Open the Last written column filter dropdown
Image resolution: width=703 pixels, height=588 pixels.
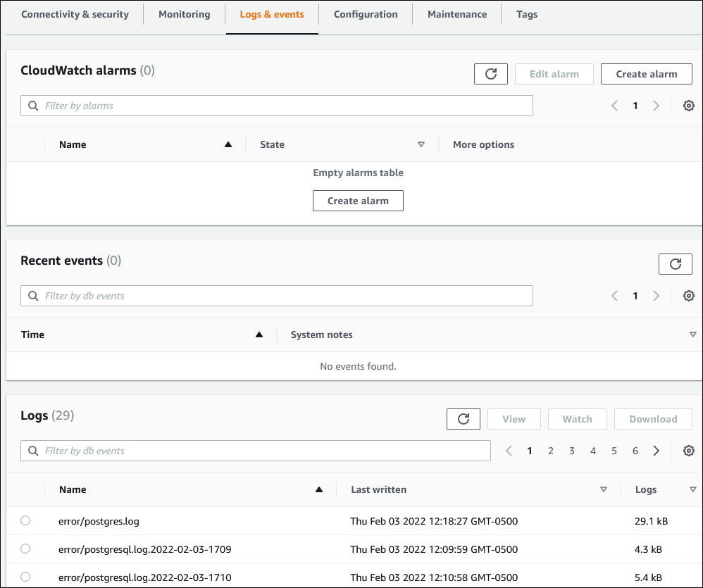pyautogui.click(x=604, y=489)
